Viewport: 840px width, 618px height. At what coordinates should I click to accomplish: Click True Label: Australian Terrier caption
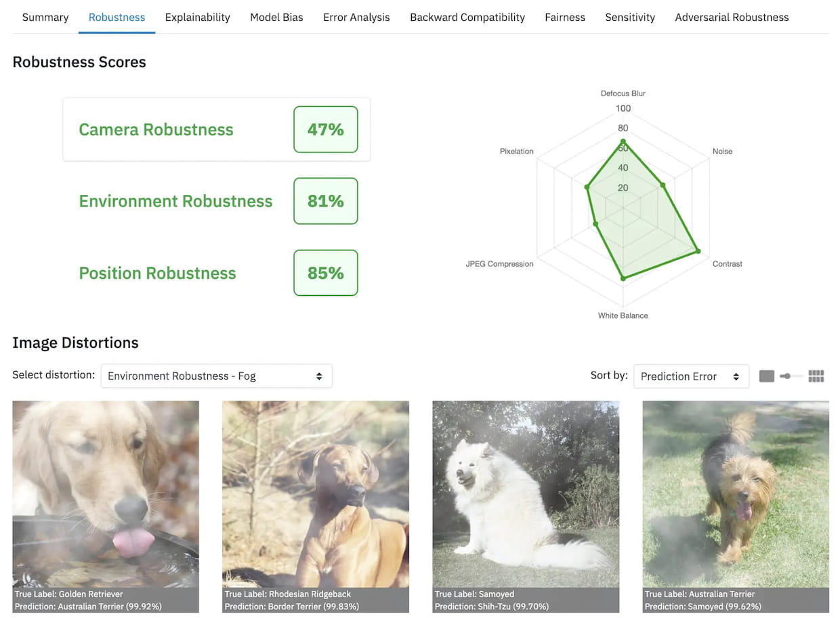(x=700, y=594)
